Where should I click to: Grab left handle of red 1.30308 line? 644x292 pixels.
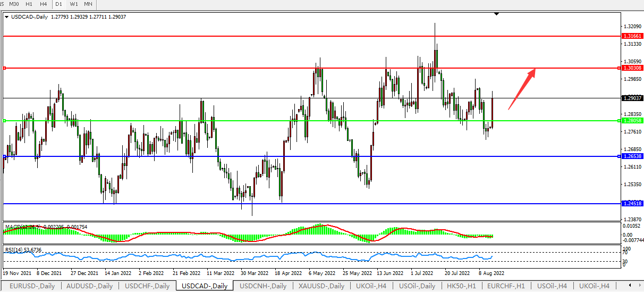coord(4,68)
